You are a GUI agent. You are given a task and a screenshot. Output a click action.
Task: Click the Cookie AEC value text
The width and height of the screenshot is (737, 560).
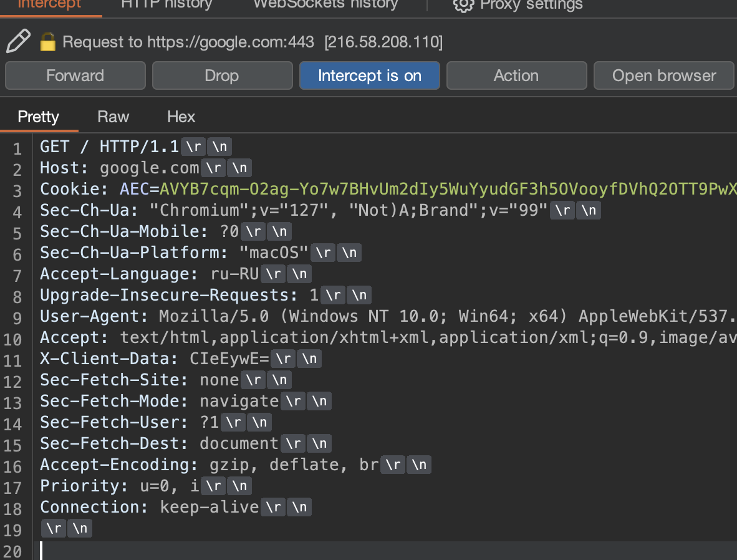(436, 190)
